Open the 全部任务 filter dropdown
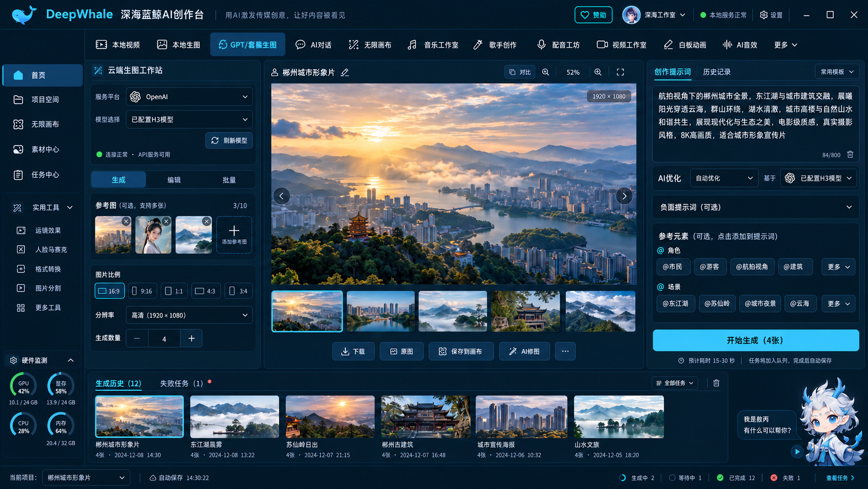 (674, 383)
